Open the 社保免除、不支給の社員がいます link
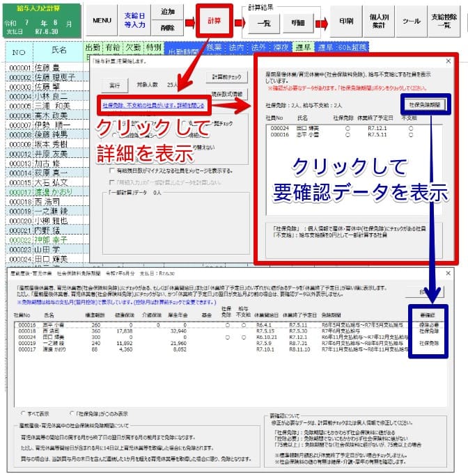This screenshot has height=476, width=468. tap(153, 105)
